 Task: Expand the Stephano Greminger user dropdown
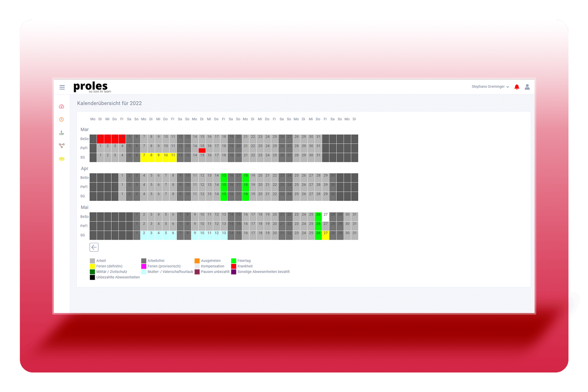(490, 87)
